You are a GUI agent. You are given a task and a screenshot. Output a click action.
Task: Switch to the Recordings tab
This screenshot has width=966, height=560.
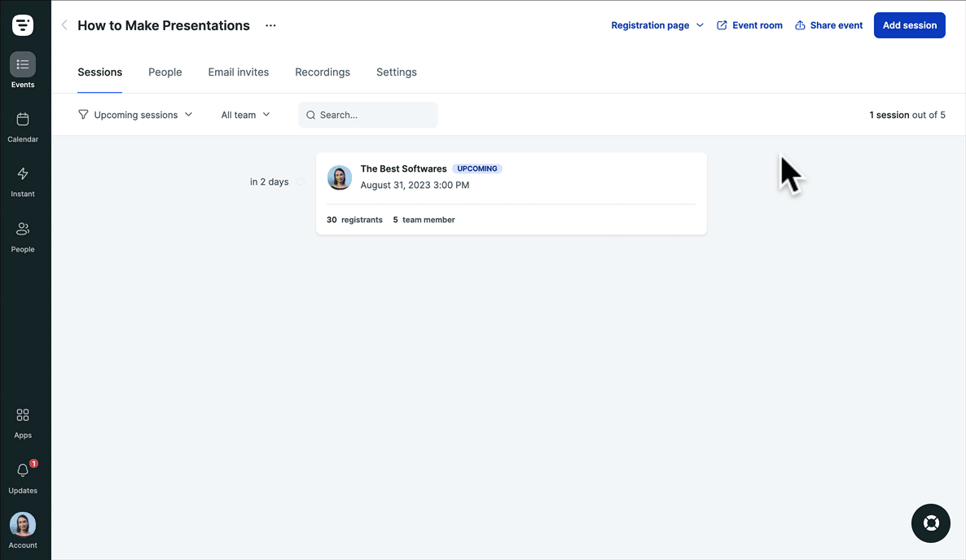coord(323,72)
